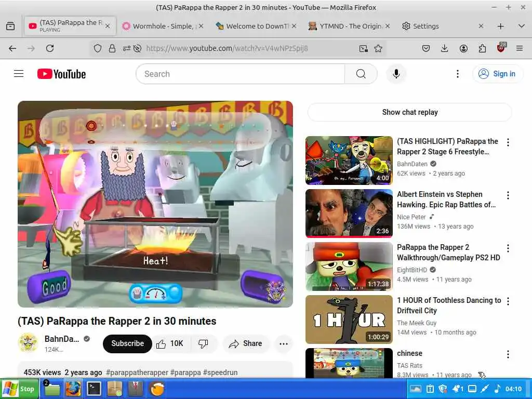Open site permissions icon in URL bar
The height and width of the screenshot is (399, 532).
[127, 48]
